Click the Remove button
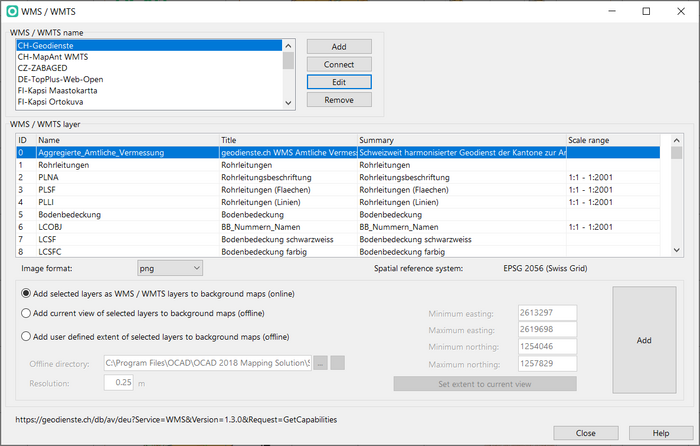 339,100
